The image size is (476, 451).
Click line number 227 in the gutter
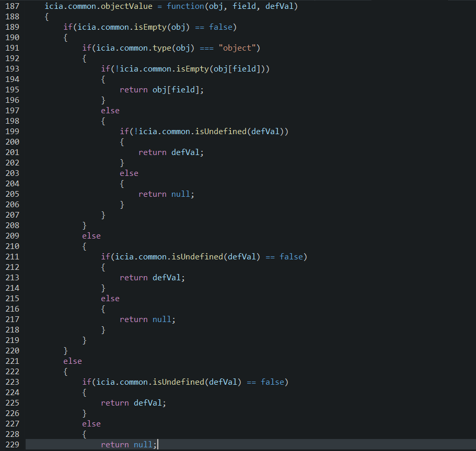(x=12, y=424)
